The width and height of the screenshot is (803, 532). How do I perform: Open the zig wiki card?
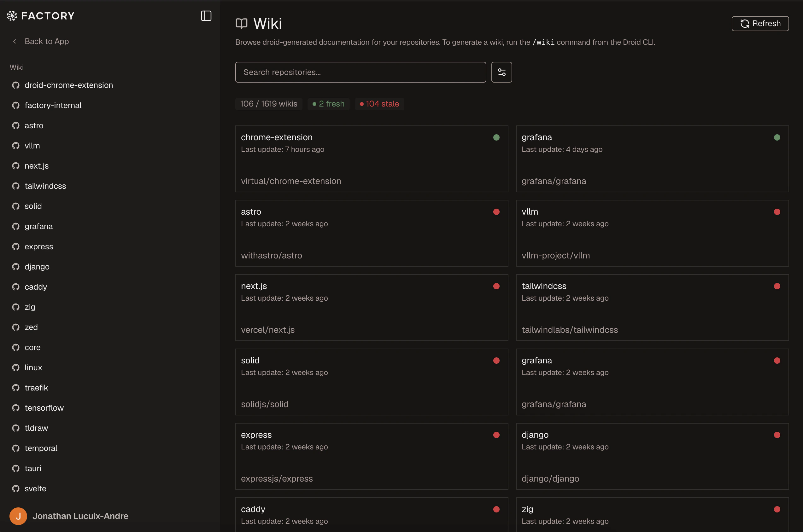(x=652, y=515)
